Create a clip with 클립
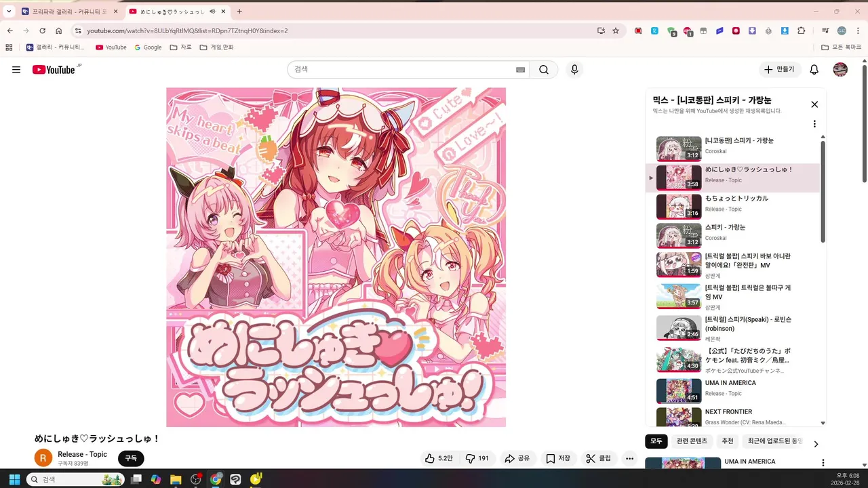Screen dimensions: 868x488 599,459
